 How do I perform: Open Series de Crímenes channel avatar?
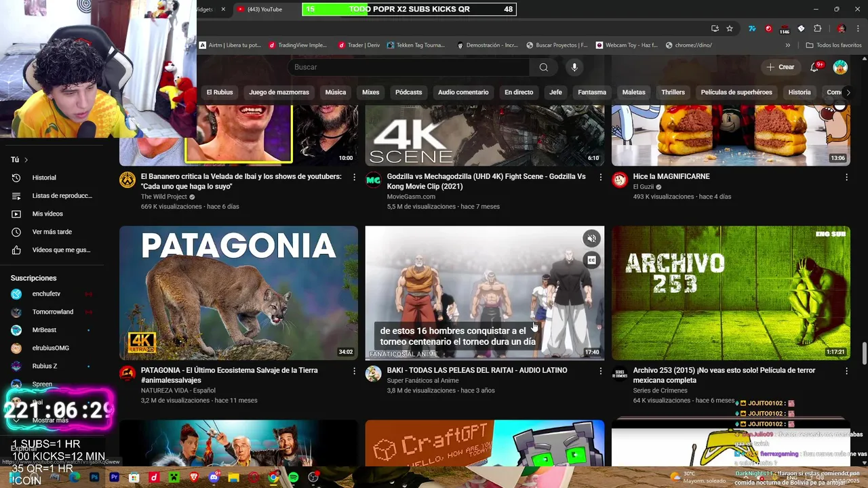point(620,373)
